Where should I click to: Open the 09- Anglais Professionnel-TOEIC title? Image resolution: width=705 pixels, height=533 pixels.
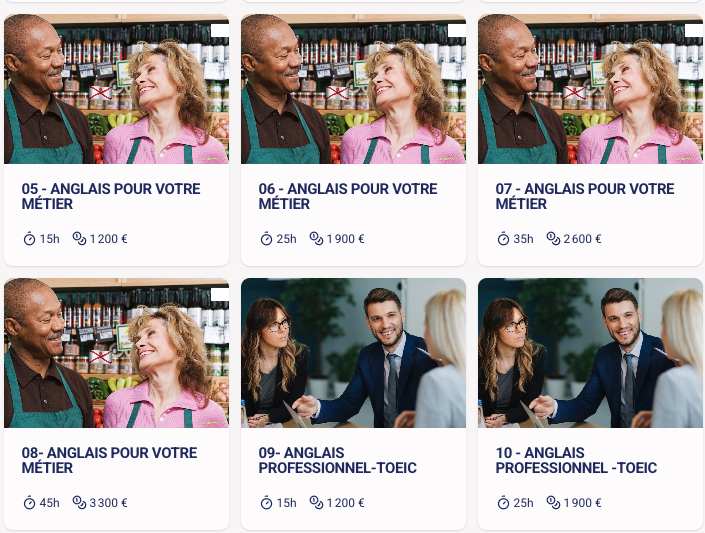click(x=337, y=460)
